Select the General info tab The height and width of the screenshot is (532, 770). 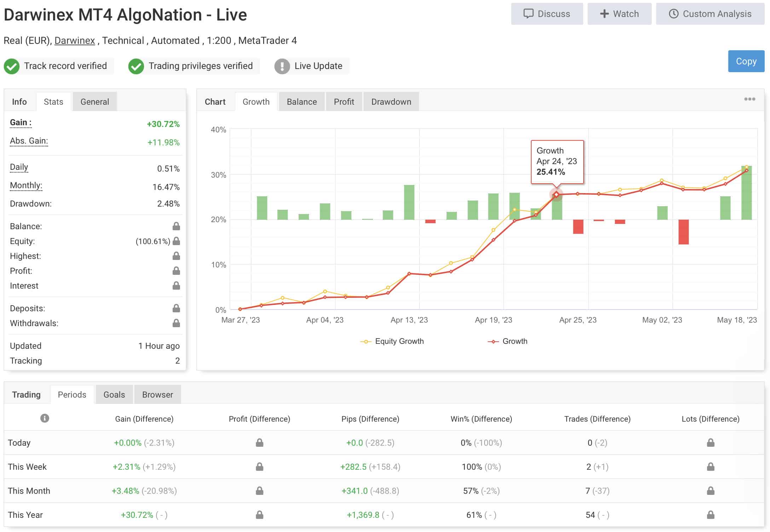[94, 102]
